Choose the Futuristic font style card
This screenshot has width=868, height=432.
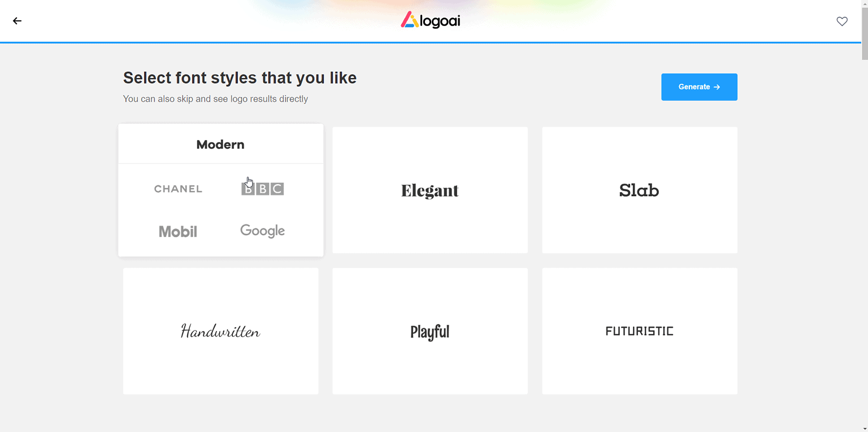pos(639,331)
